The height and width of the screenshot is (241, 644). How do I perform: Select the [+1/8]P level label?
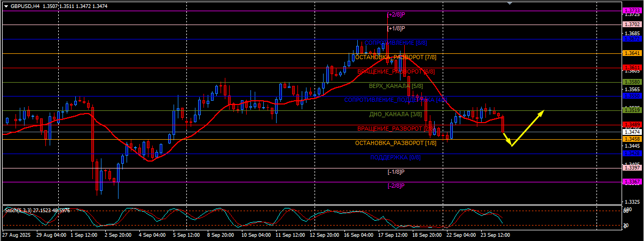396,28
